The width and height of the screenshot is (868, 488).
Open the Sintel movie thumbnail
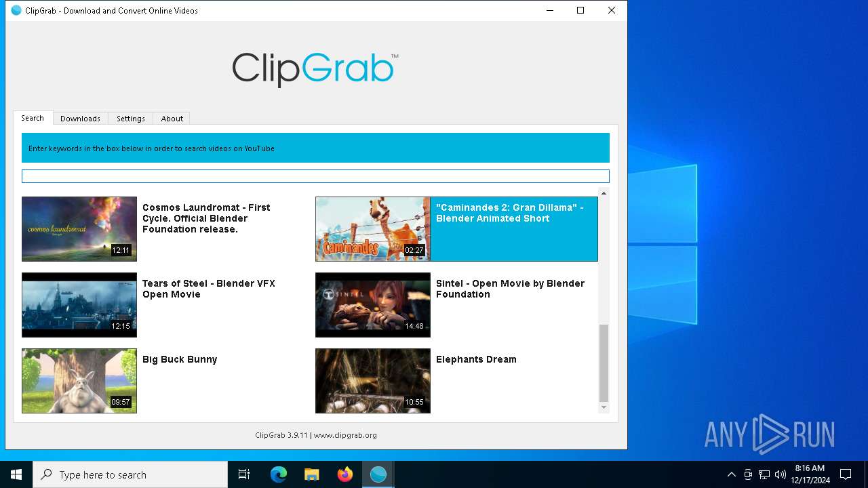coord(373,305)
